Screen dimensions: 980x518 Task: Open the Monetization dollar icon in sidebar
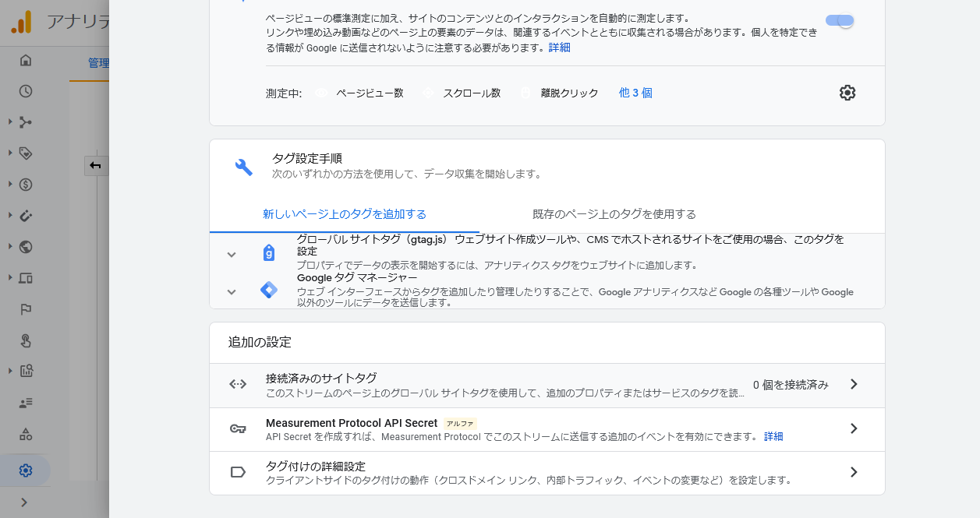(x=26, y=185)
